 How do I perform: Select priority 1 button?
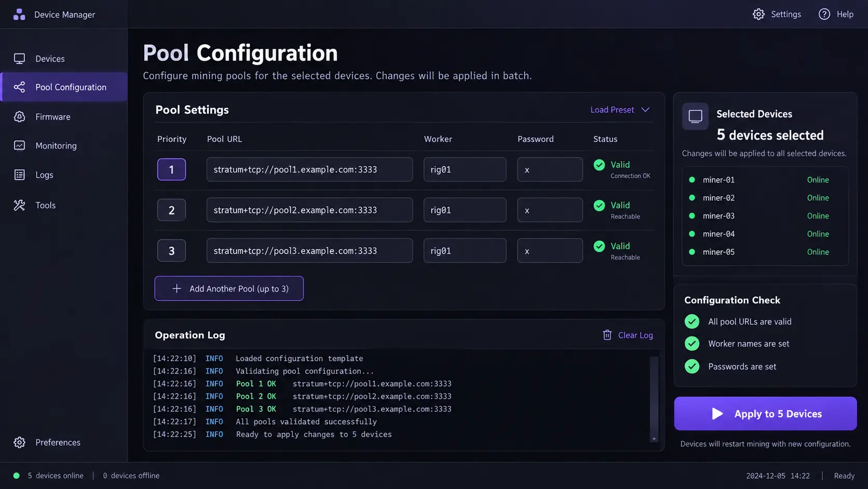point(171,169)
